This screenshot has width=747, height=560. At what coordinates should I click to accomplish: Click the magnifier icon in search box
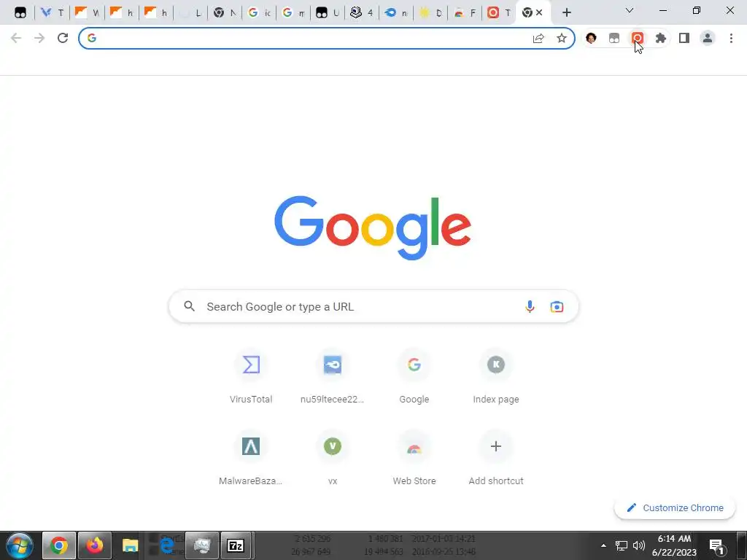pyautogui.click(x=189, y=306)
